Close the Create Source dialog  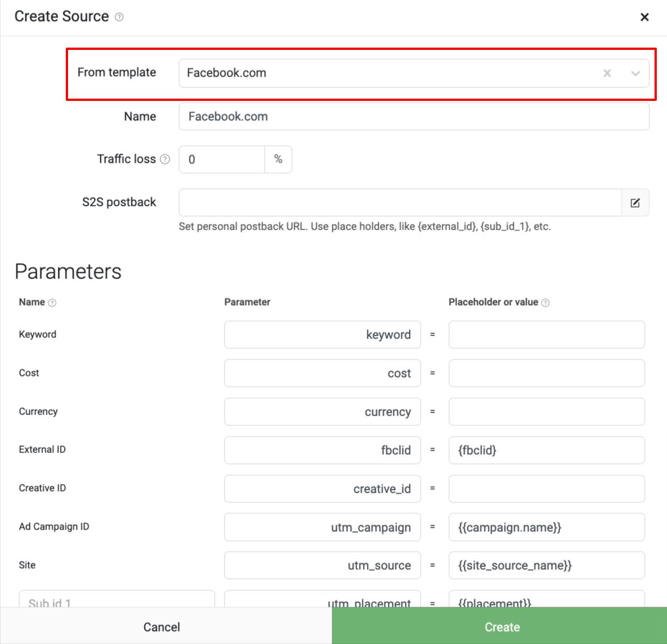(x=644, y=17)
